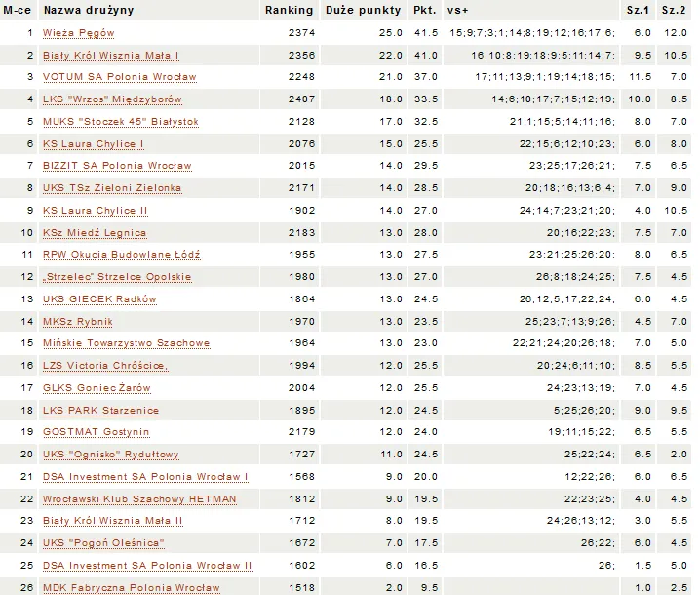The width and height of the screenshot is (700, 595).
Task: Open MUKS "Stoczek 45" Białystok link
Action: 120,122
